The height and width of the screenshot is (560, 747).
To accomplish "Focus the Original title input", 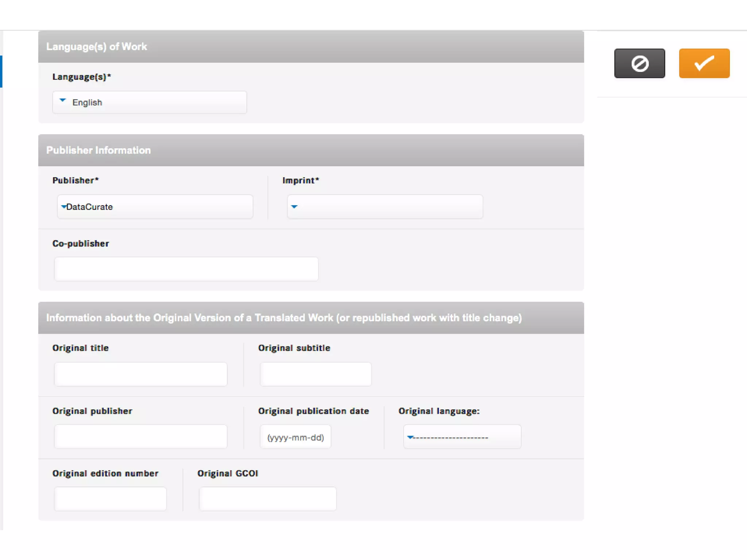I will coord(140,374).
